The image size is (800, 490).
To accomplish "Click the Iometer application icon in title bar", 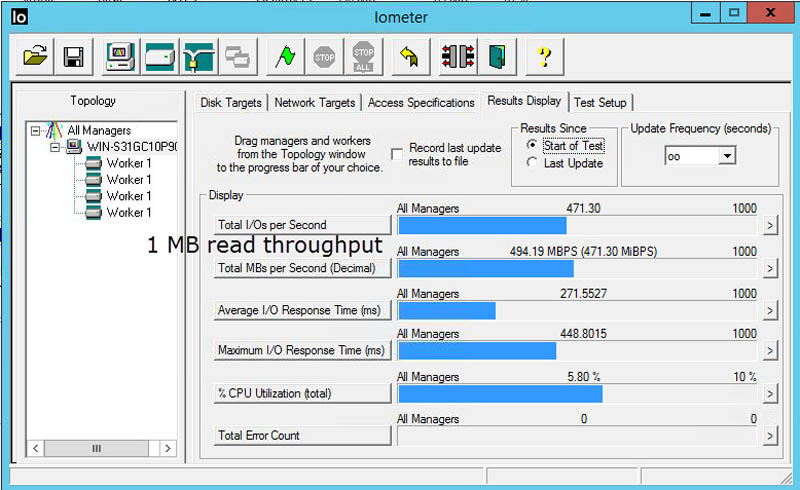I will [x=19, y=17].
